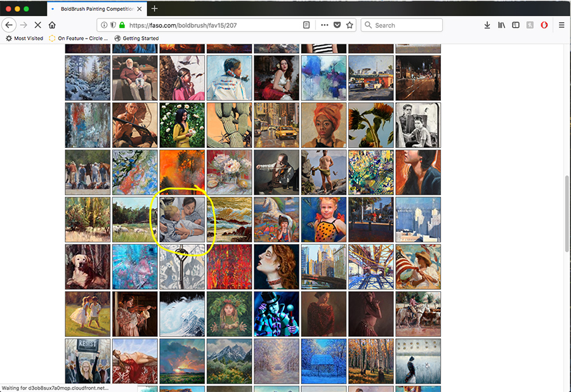Screen dimensions: 571x392
Task: Open the yellow taxi street painting
Action: pyautogui.click(x=277, y=125)
